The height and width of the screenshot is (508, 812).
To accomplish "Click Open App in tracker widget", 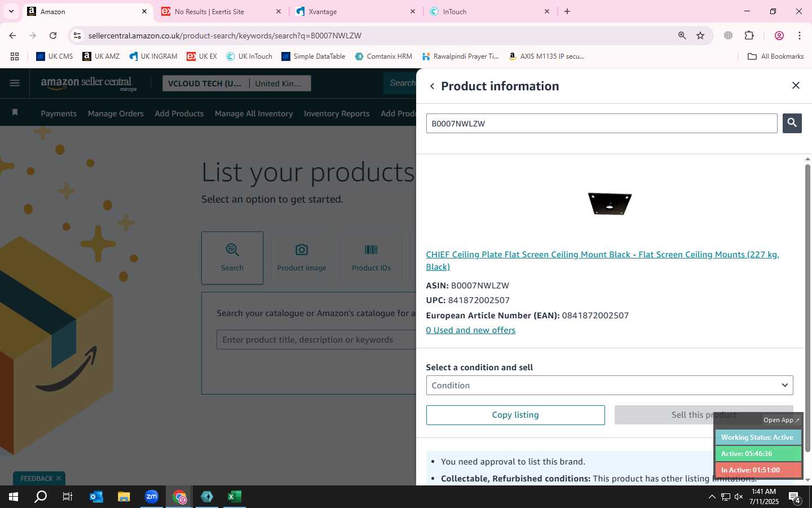I will point(781,420).
